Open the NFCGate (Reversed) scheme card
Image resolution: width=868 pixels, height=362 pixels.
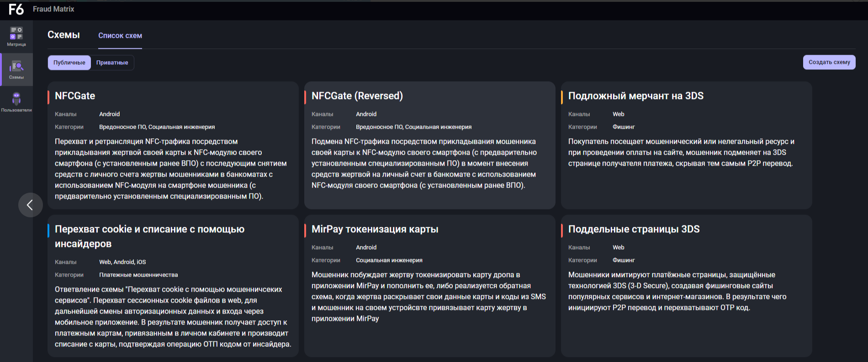pos(357,96)
